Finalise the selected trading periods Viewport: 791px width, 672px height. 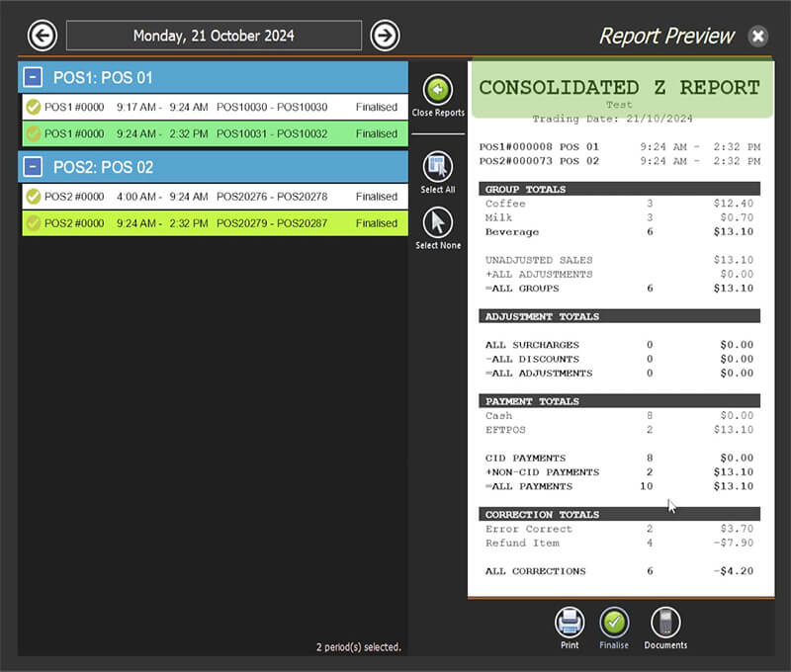(614, 623)
